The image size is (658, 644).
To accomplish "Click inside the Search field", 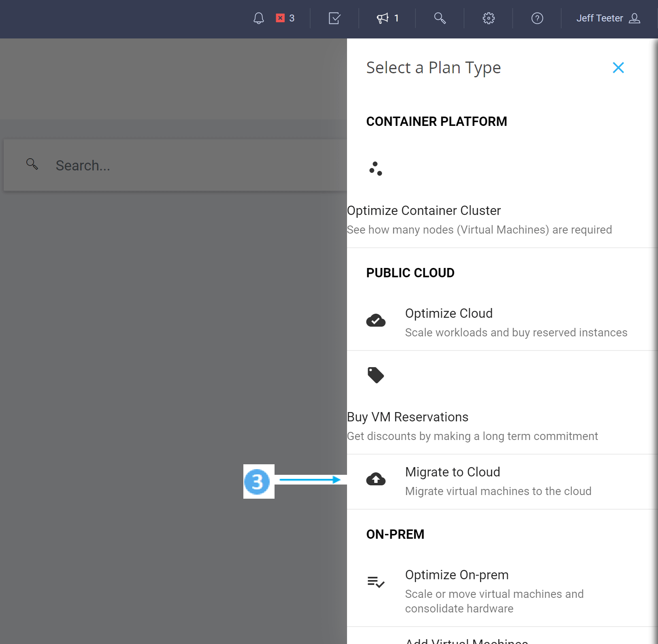I will click(x=162, y=165).
